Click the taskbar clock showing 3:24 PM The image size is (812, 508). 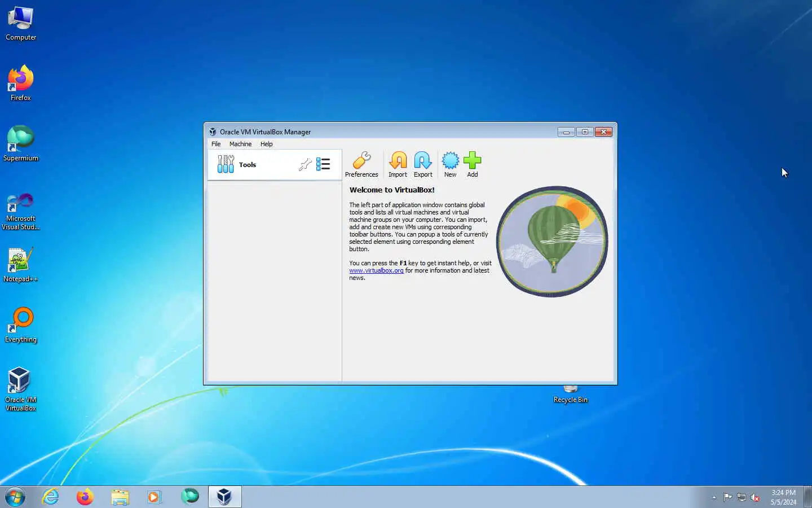[784, 497]
